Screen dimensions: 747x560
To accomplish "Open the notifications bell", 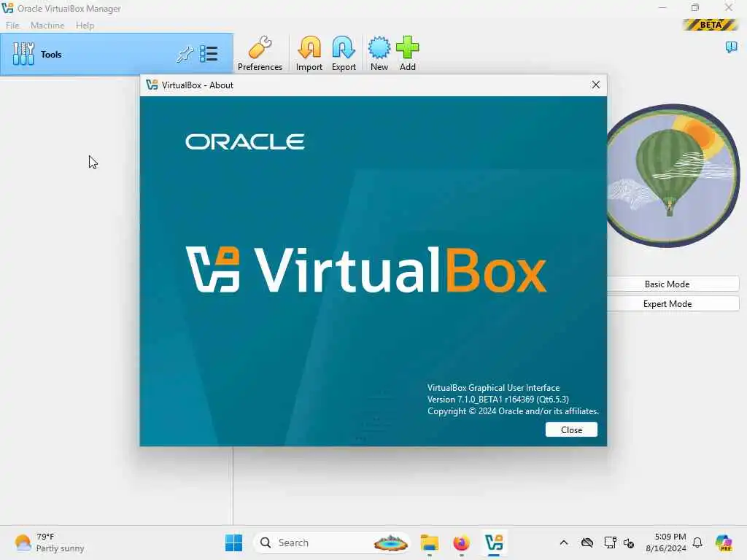I will pyautogui.click(x=697, y=542).
